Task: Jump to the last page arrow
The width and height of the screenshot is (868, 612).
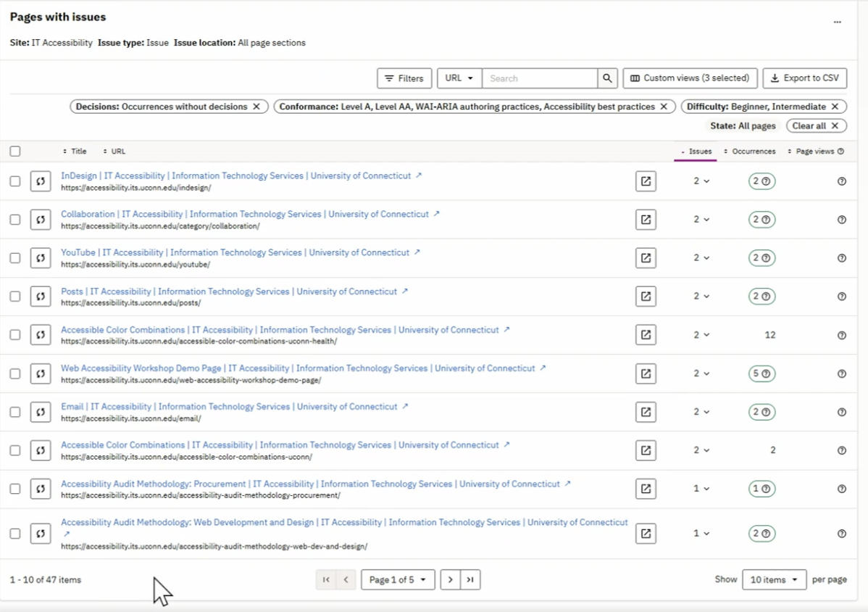Action: pos(470,579)
